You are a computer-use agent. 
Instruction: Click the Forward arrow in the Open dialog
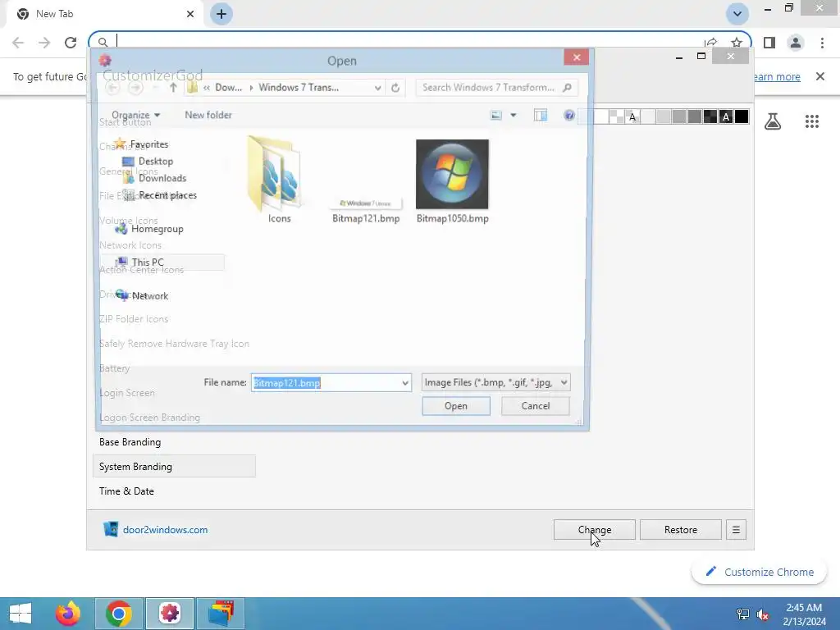[x=135, y=87]
